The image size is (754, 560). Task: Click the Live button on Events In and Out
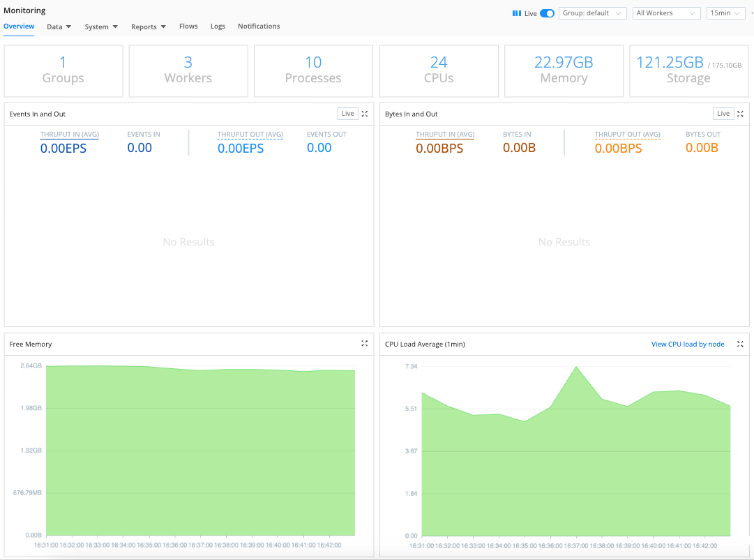click(x=347, y=113)
